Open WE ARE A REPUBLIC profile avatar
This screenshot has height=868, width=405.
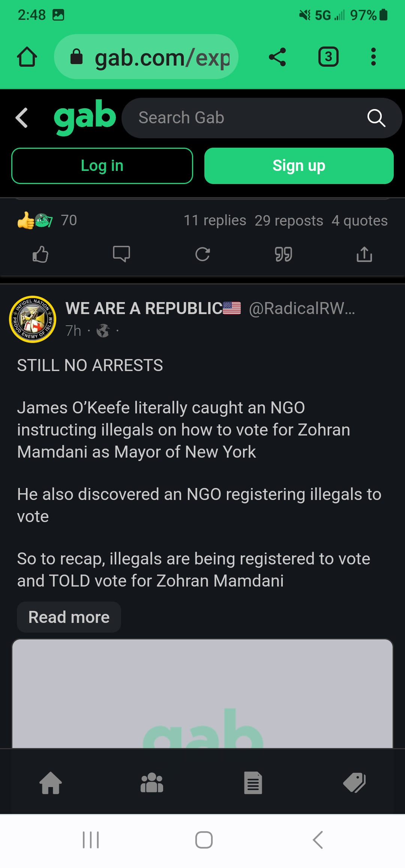33,319
